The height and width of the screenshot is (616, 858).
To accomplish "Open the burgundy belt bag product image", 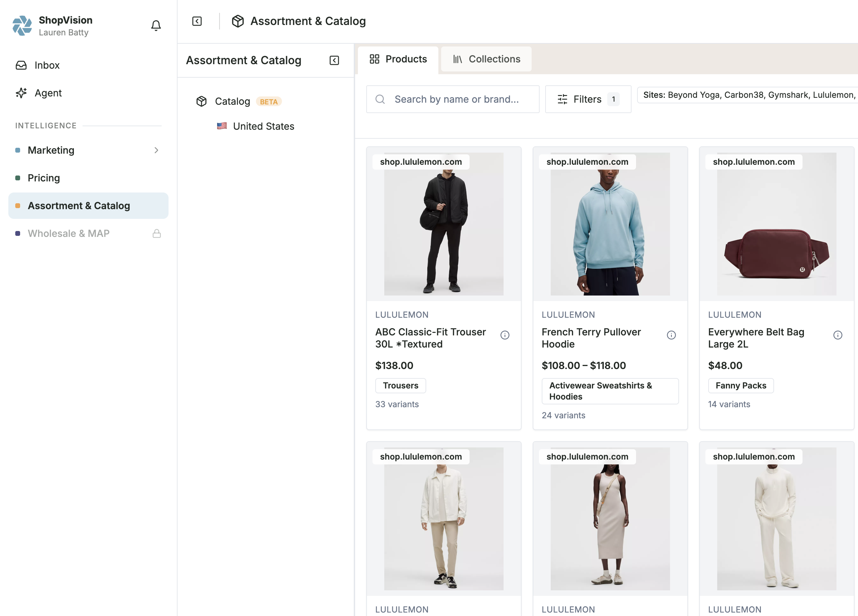I will (x=777, y=224).
